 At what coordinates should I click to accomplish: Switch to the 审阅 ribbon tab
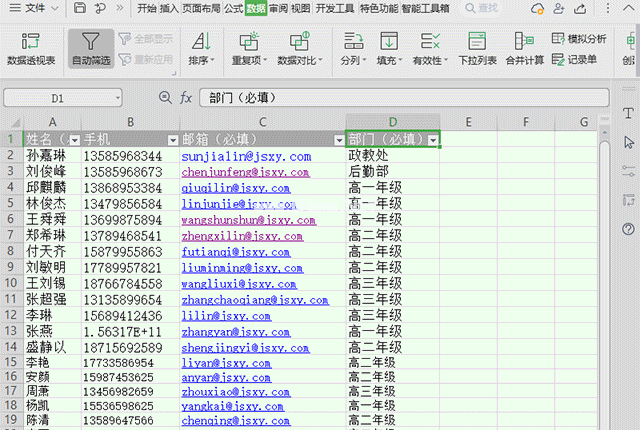pos(278,8)
